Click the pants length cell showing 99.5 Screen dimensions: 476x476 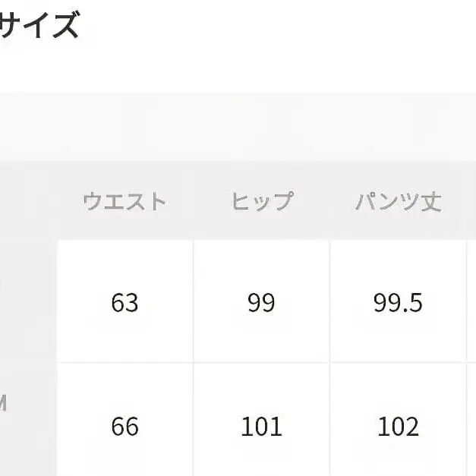point(398,302)
